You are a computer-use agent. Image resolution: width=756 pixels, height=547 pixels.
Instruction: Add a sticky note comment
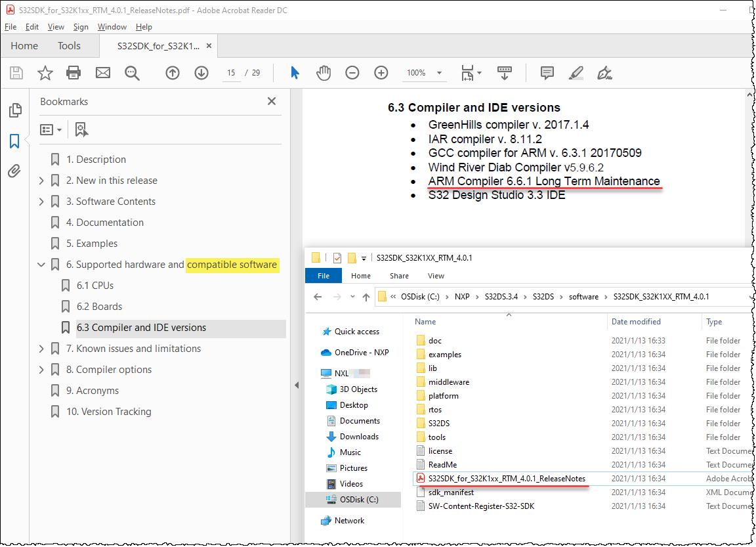coord(547,73)
